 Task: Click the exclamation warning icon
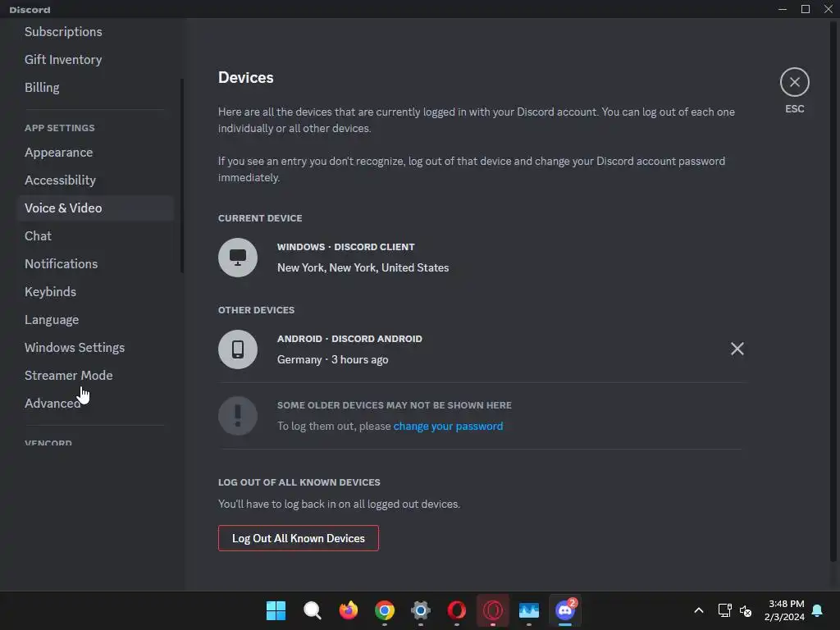pyautogui.click(x=238, y=416)
